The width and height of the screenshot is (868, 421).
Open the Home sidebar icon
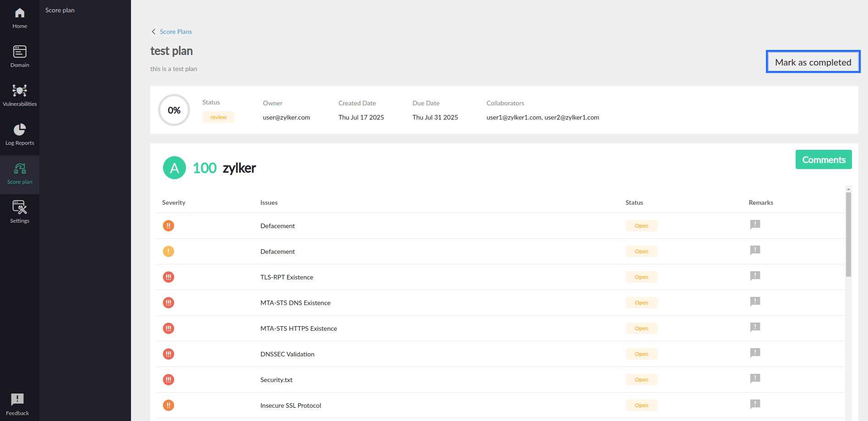tap(20, 18)
